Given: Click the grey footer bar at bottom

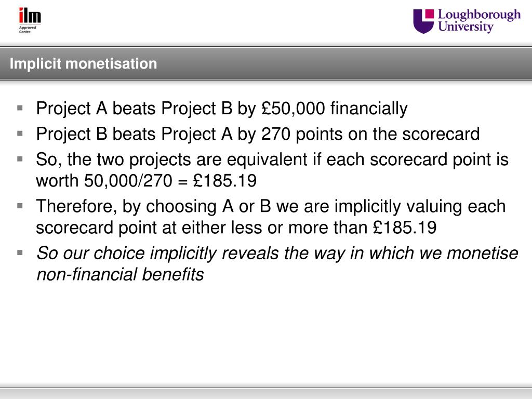Looking at the screenshot, I should tap(266, 393).
